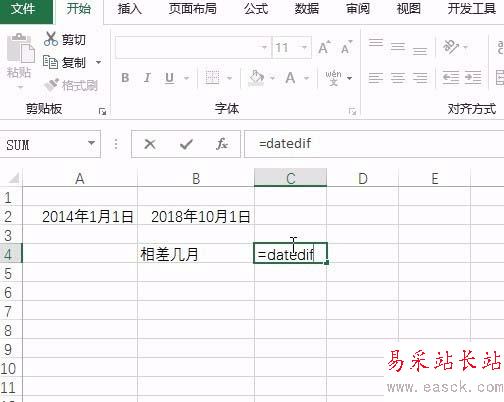Click the formula bar expand dots handle
Viewport: 504px width, 402px height.
coord(116,144)
